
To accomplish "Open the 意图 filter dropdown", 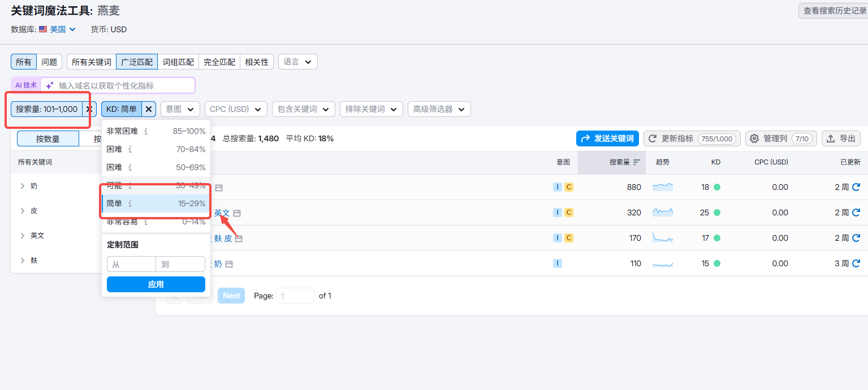I will coord(180,109).
